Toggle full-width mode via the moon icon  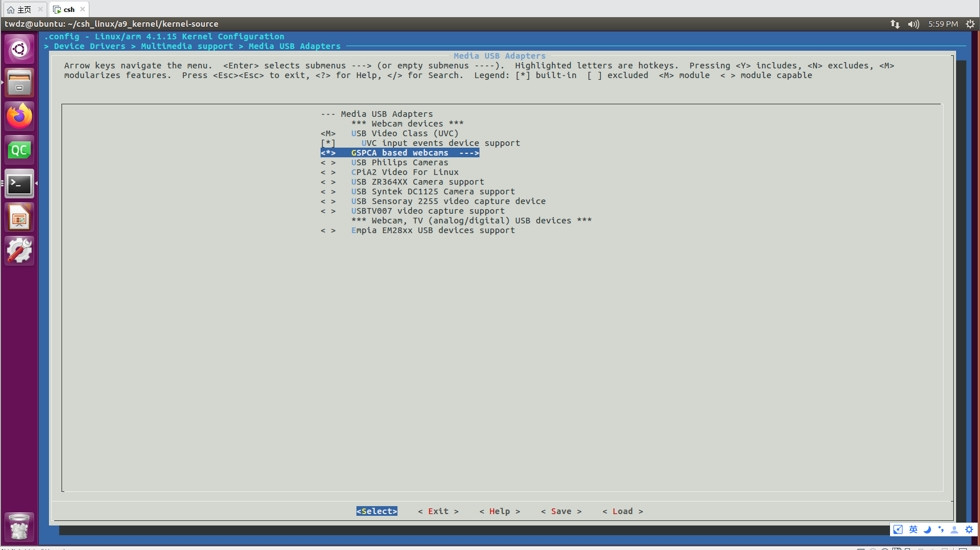pyautogui.click(x=926, y=529)
